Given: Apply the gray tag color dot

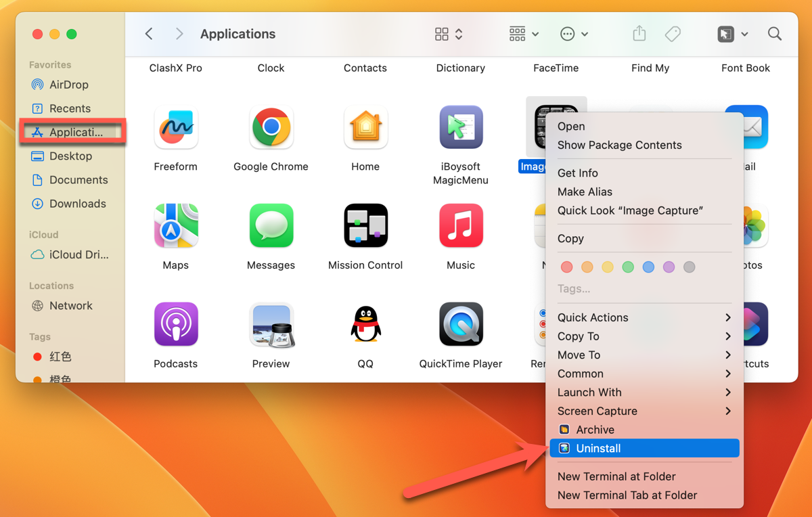Looking at the screenshot, I should pos(689,267).
